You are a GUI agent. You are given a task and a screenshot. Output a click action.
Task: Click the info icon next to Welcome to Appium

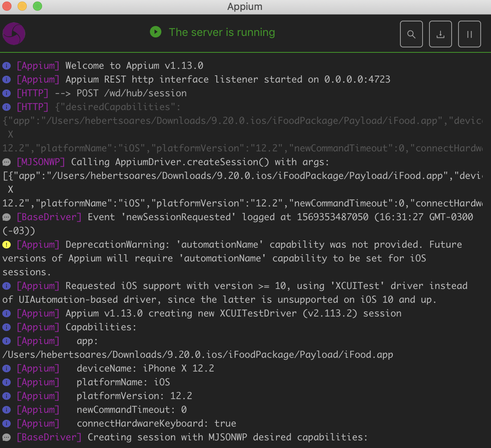coord(7,66)
